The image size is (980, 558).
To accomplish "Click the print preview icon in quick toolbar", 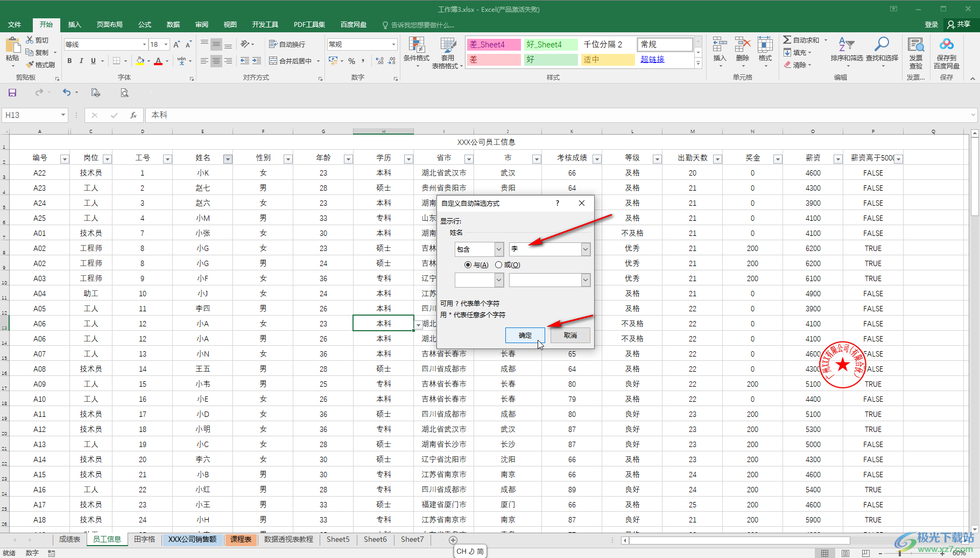I will [x=124, y=93].
